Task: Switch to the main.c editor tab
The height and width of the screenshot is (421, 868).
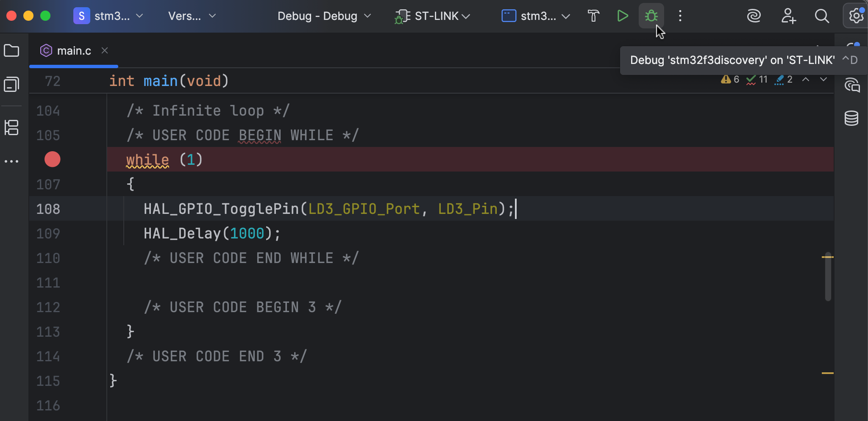Action: coord(75,50)
